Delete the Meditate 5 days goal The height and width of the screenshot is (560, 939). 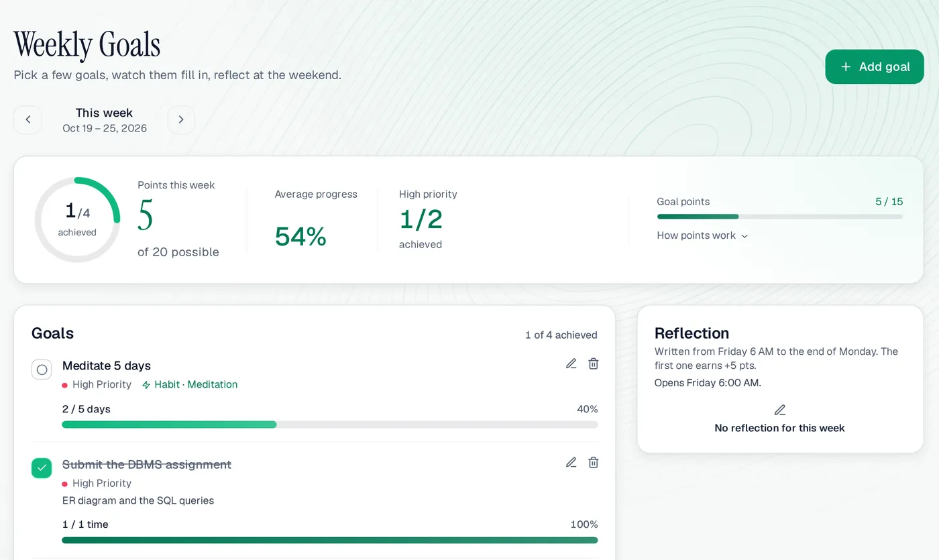click(x=594, y=363)
